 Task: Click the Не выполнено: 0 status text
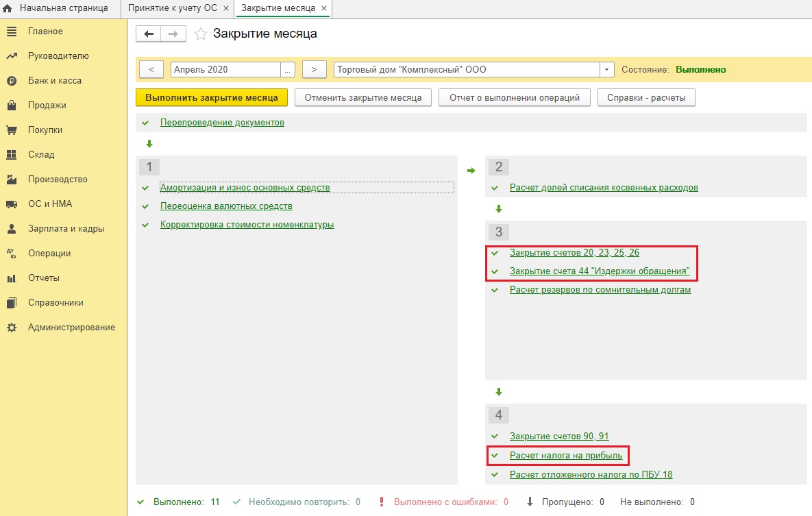click(657, 502)
